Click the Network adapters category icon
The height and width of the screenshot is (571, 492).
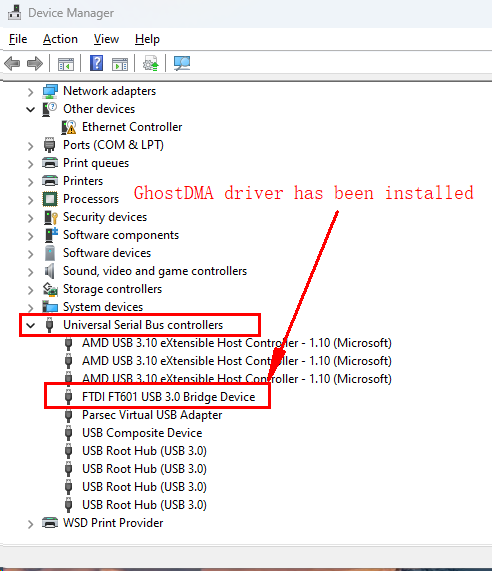coord(50,91)
